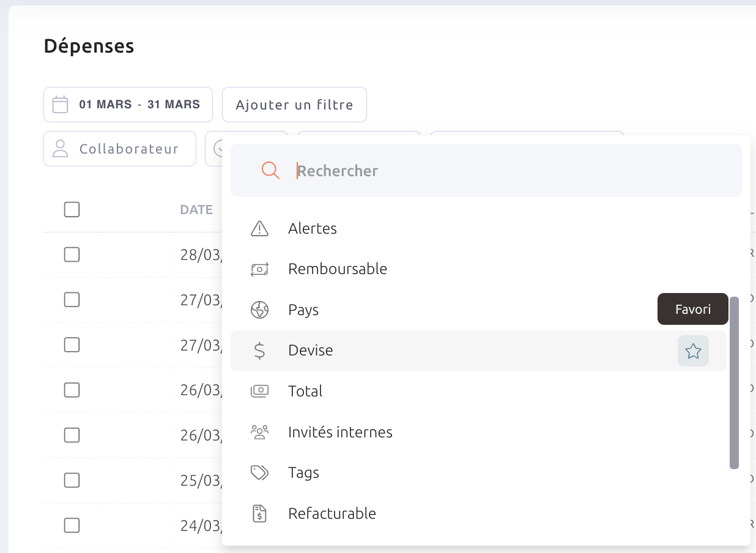The width and height of the screenshot is (756, 553).
Task: Toggle the select-all checkbox in header
Action: [x=72, y=210]
